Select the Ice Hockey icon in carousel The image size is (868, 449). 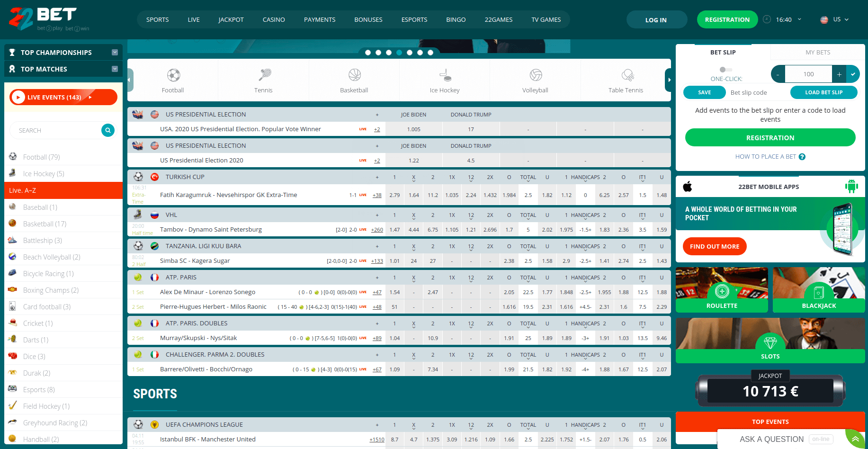point(445,75)
